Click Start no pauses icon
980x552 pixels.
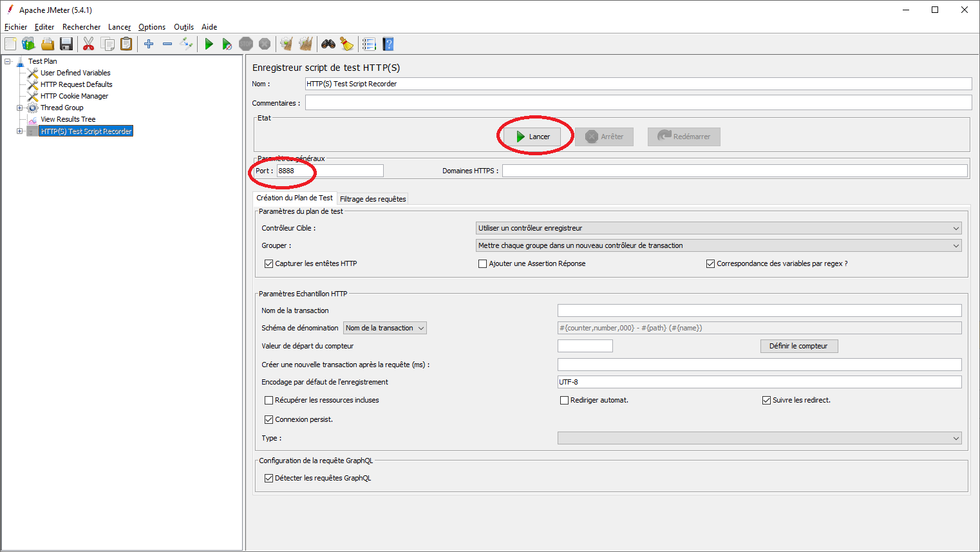coord(227,44)
